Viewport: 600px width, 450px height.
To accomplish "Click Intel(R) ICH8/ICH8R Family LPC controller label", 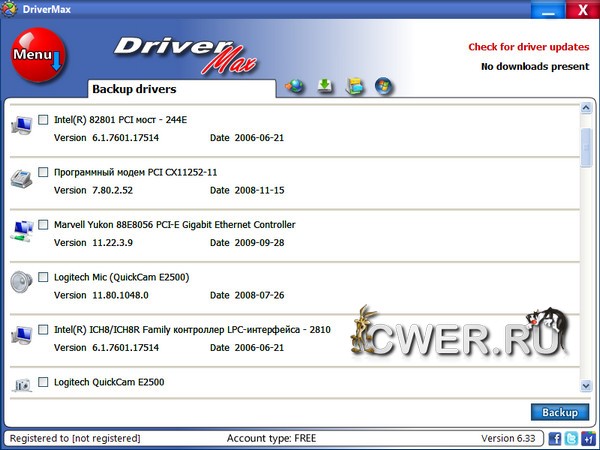I will [192, 329].
